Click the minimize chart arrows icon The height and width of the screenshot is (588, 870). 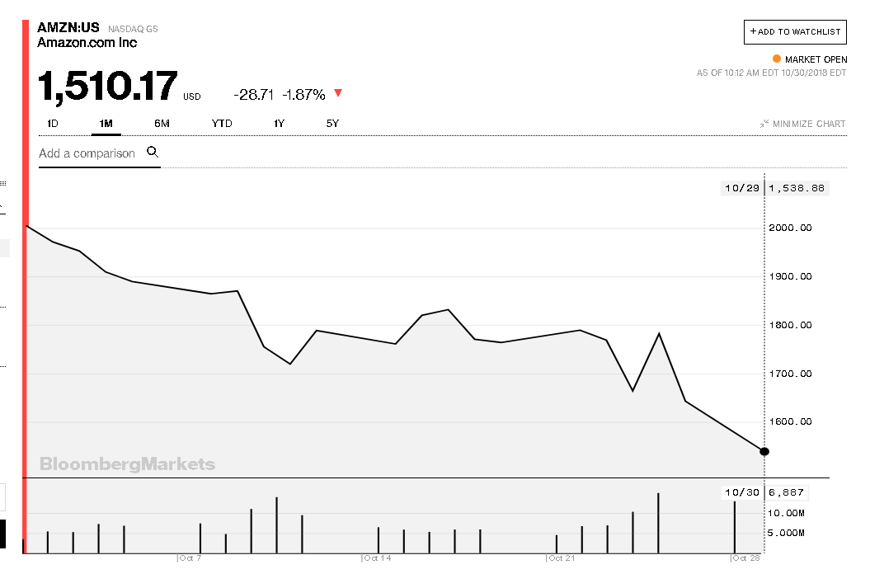[764, 124]
